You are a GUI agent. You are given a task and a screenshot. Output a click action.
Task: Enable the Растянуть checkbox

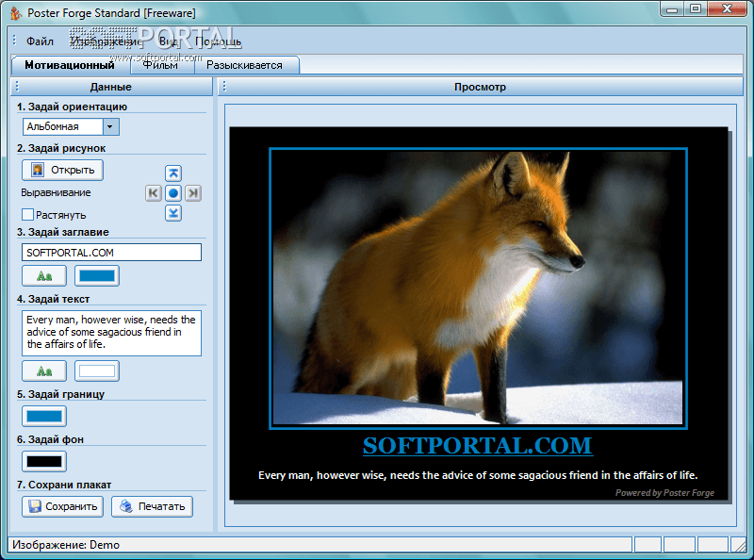click(28, 215)
